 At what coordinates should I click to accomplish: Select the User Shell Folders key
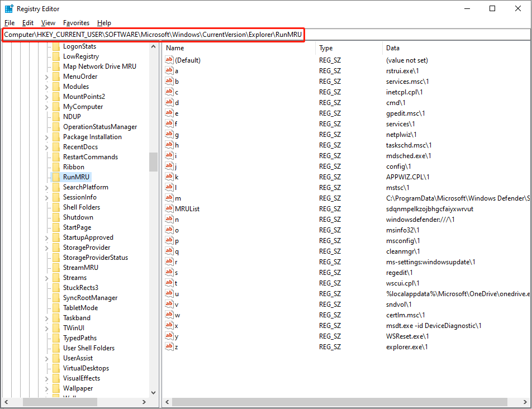89,348
